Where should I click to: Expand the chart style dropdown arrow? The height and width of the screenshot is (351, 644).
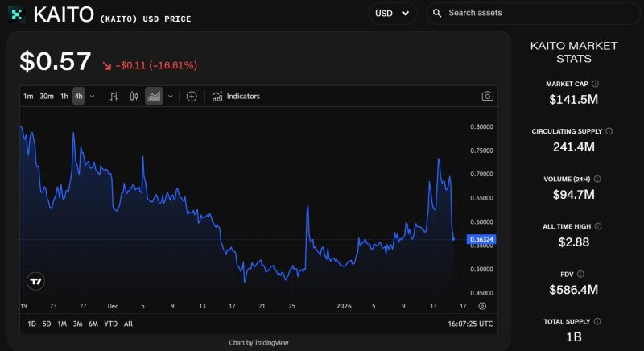(x=171, y=97)
